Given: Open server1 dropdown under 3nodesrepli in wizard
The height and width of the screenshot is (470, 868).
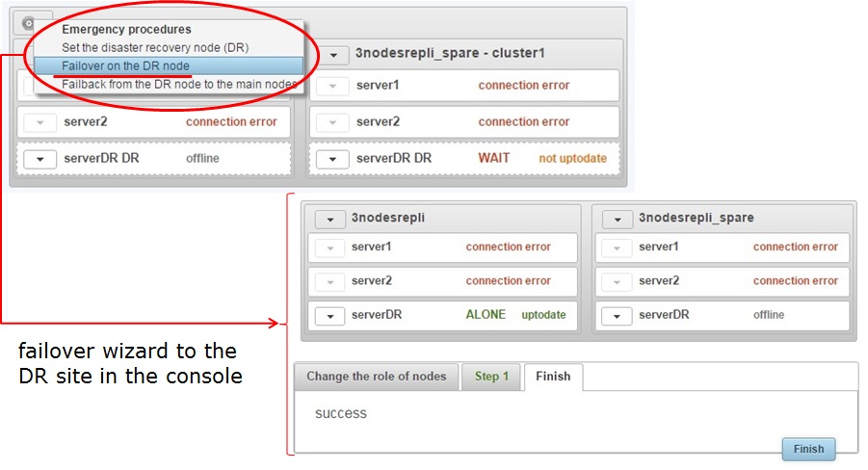Looking at the screenshot, I should [x=329, y=248].
